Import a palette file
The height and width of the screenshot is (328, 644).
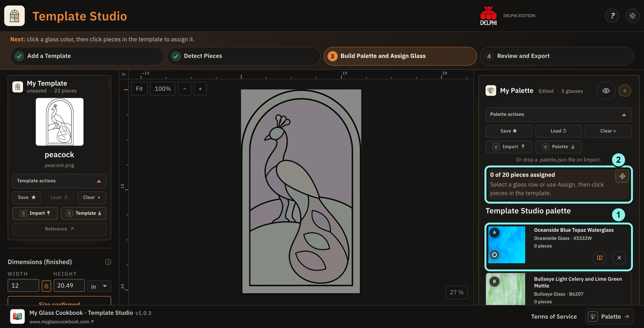click(x=509, y=147)
